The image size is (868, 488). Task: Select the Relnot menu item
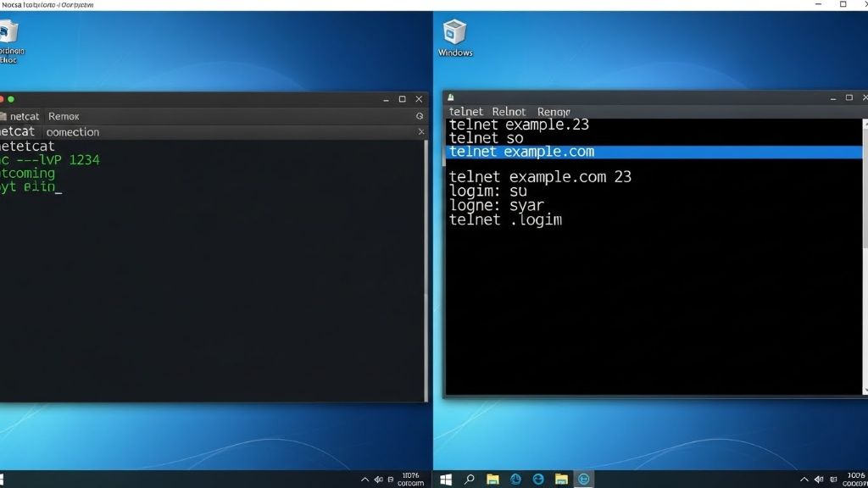point(509,111)
